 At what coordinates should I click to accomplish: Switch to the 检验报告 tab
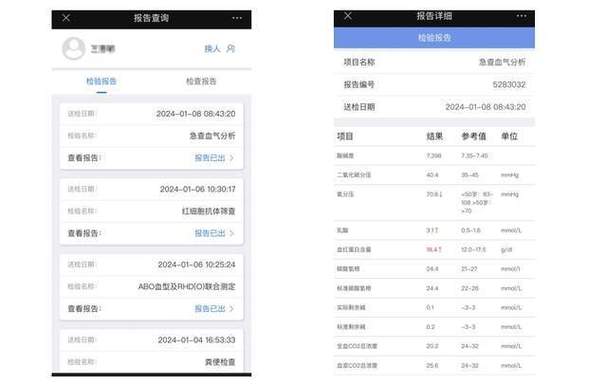pos(101,81)
